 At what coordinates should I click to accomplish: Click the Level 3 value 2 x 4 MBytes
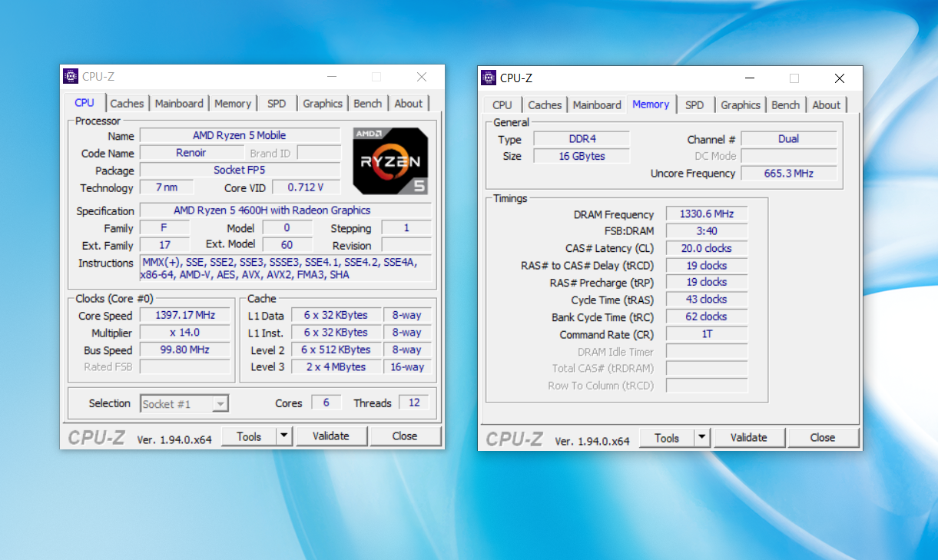tap(335, 366)
